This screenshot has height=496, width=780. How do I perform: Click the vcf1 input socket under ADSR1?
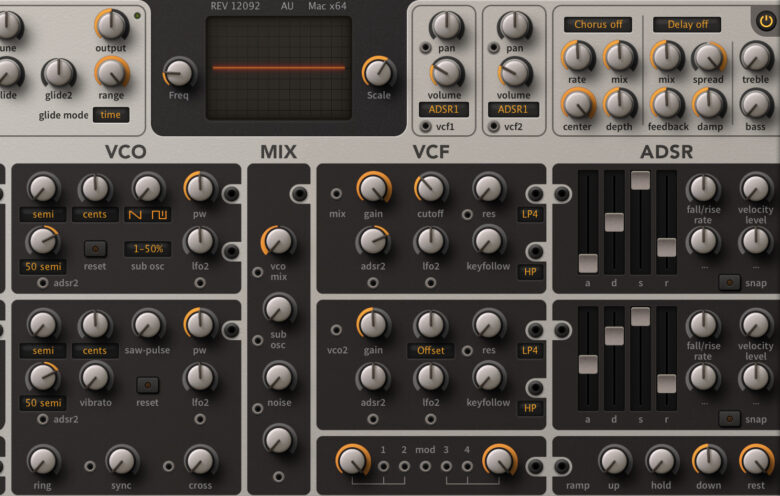click(x=425, y=126)
